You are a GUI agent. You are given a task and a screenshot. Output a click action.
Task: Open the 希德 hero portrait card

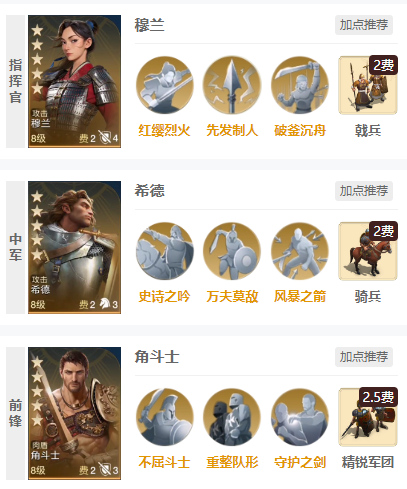tap(74, 247)
